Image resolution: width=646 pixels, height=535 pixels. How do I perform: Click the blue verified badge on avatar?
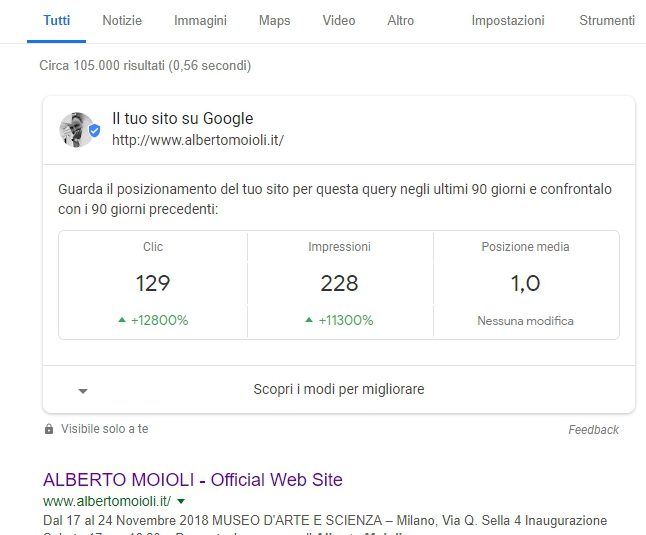click(x=94, y=131)
